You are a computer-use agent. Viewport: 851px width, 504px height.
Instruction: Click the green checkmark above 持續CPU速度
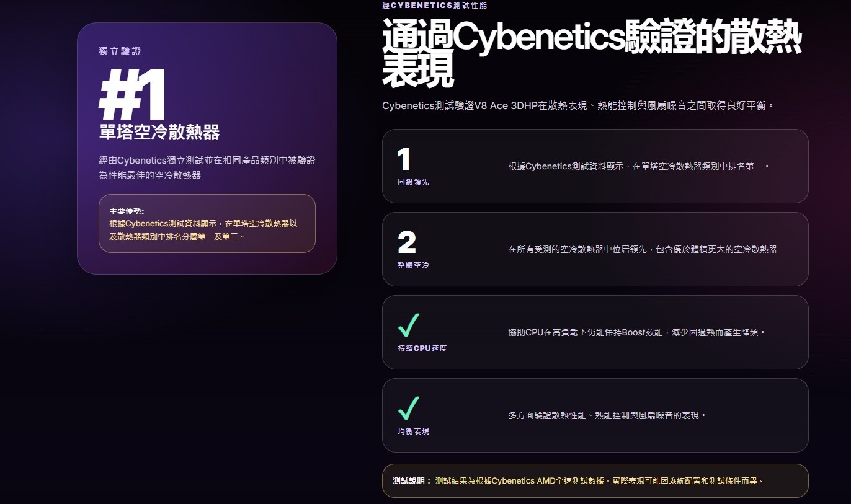tap(409, 325)
